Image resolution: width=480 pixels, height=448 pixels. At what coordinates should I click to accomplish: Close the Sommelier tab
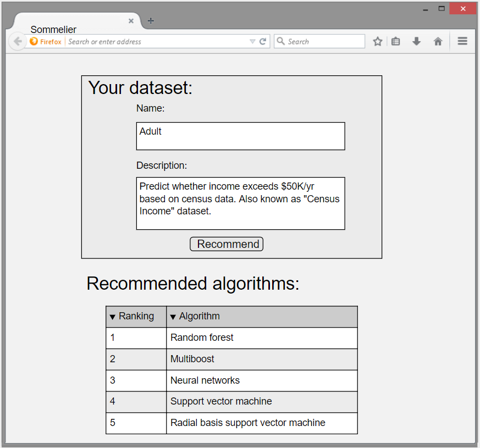pos(131,21)
